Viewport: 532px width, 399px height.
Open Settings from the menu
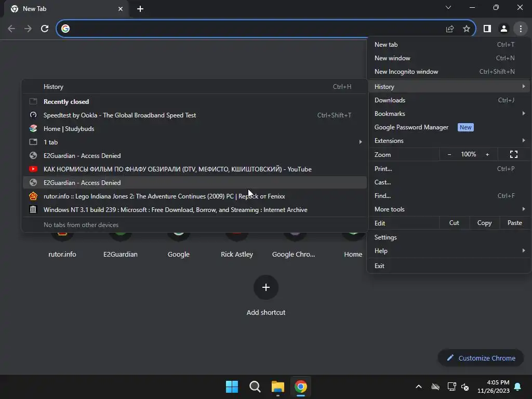tap(449, 237)
